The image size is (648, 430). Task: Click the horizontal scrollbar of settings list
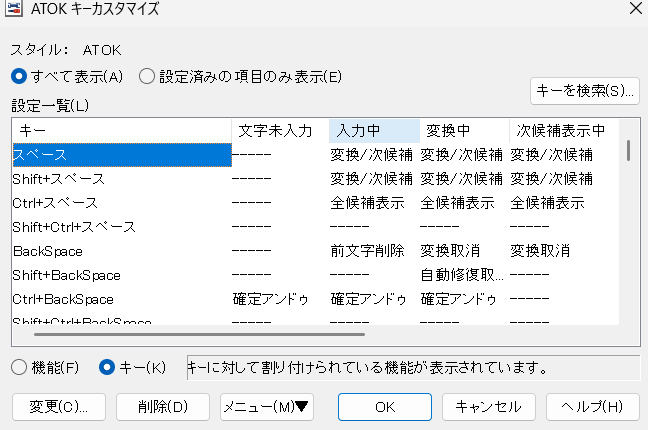point(199,334)
